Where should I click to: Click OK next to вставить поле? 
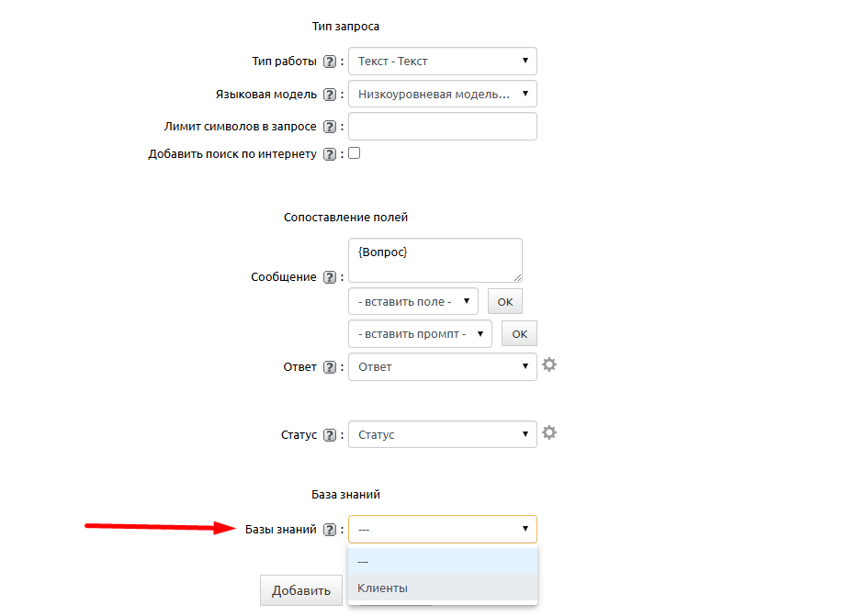[x=504, y=301]
